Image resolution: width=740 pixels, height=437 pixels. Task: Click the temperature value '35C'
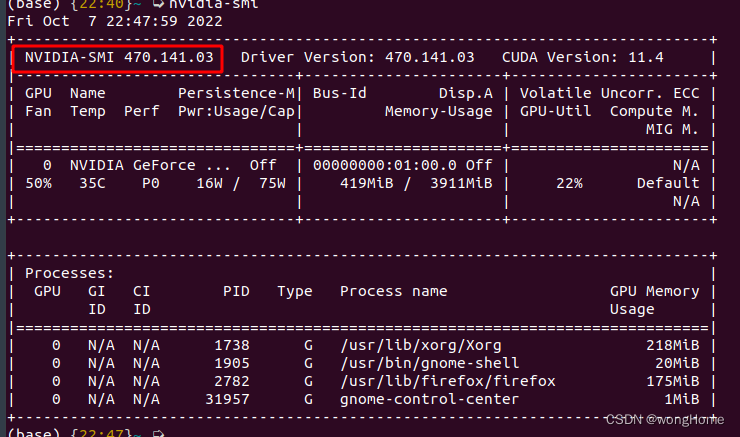tap(92, 183)
